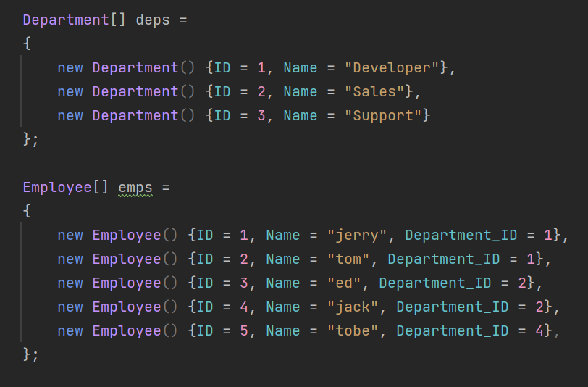Click the "jerry" string literal
The width and height of the screenshot is (588, 387).
[357, 236]
